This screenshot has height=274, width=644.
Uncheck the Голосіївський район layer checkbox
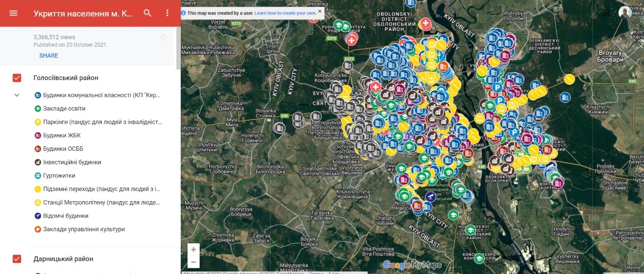pyautogui.click(x=17, y=78)
